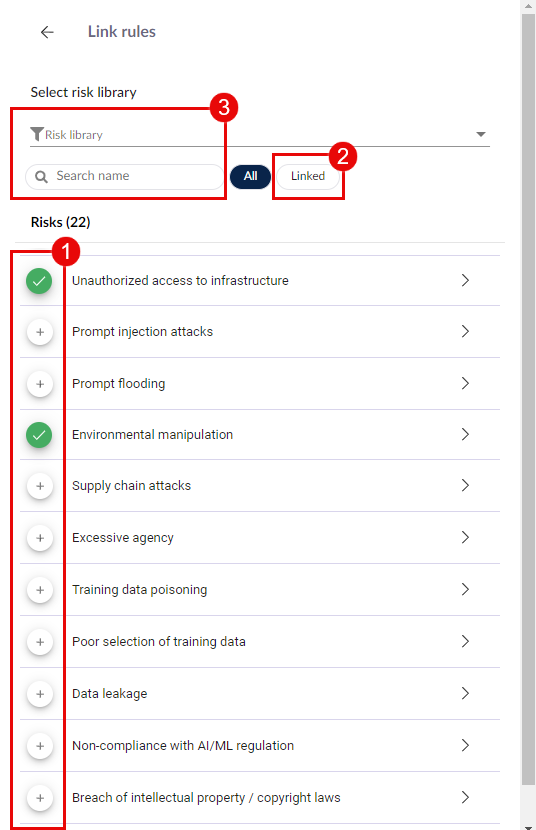Unlink Unauthorized access to infrastructure green check
The height and width of the screenshot is (830, 536).
point(39,281)
